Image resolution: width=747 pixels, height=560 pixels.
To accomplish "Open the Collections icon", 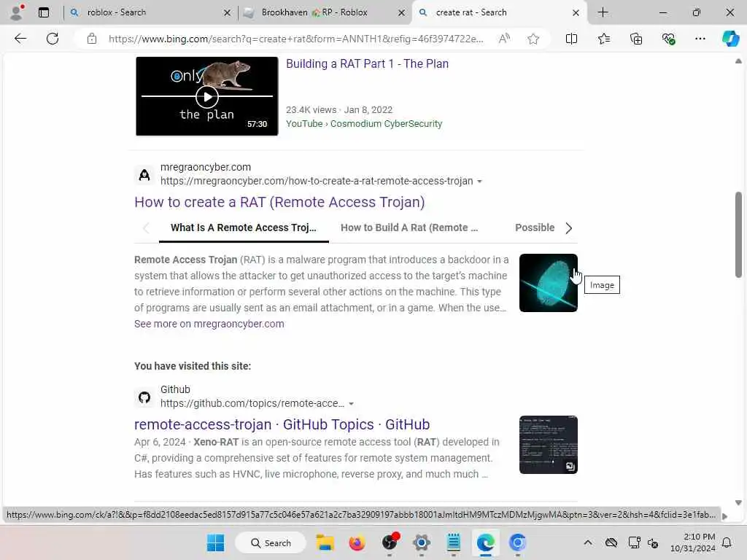I will tap(636, 39).
